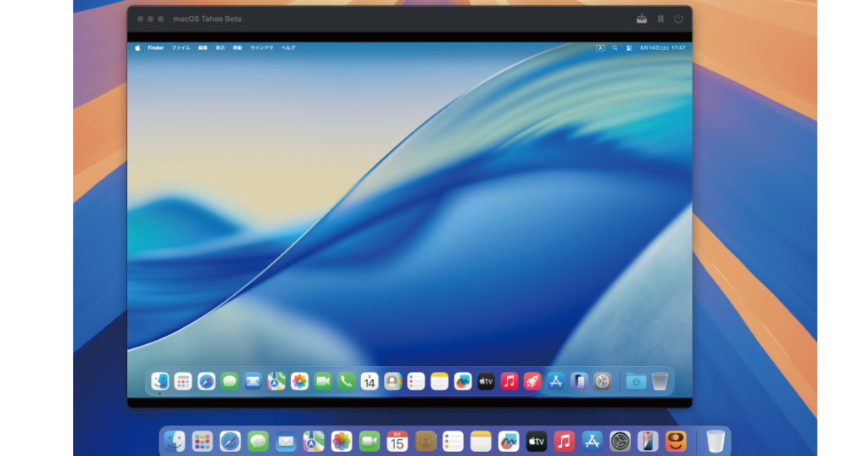Open Music in the VM dock
The height and width of the screenshot is (456, 868).
pos(509,381)
